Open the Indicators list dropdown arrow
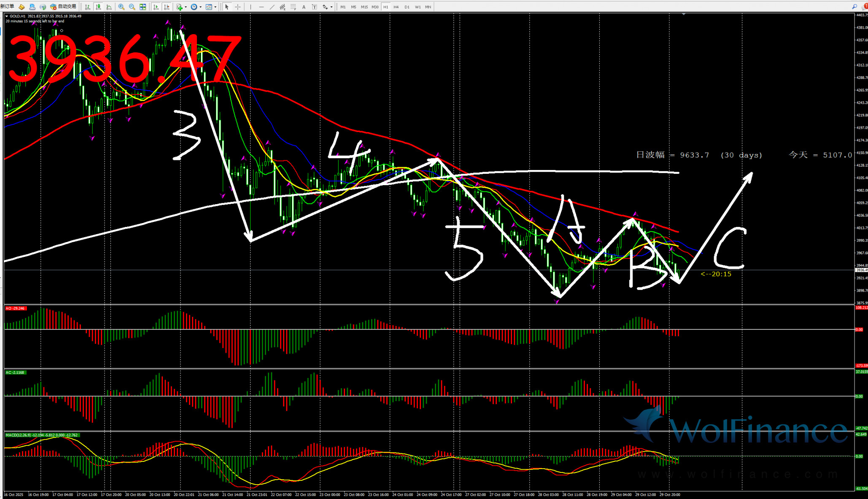Screen dimensions: 868x499 pos(186,7)
